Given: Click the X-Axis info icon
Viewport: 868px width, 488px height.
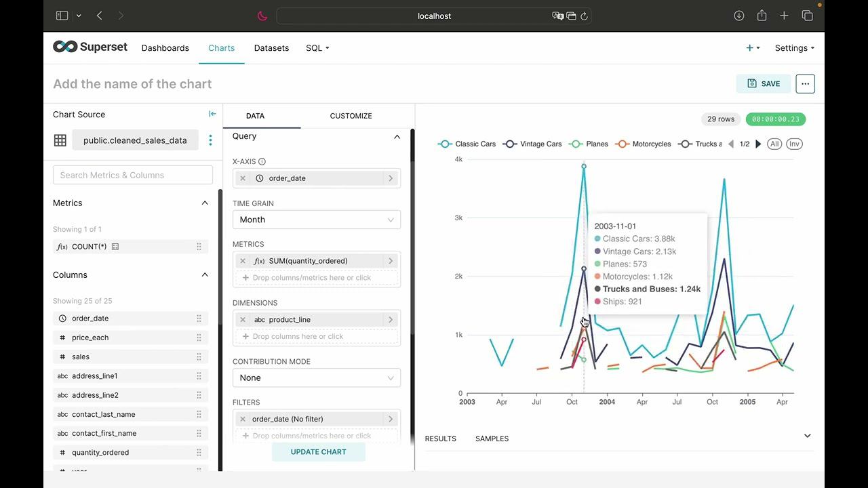Looking at the screenshot, I should pyautogui.click(x=262, y=161).
